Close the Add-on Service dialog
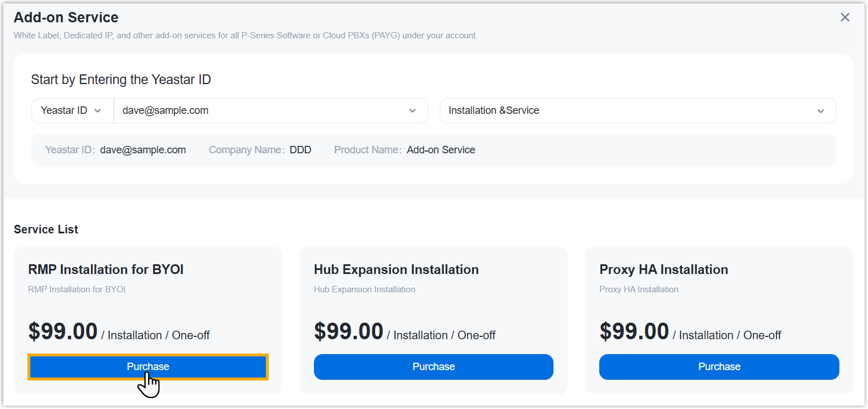 coord(845,18)
